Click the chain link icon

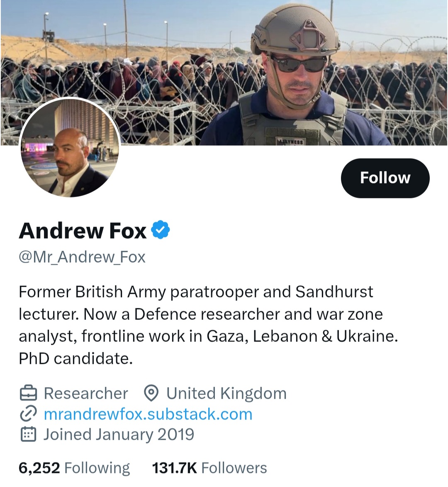tap(29, 414)
